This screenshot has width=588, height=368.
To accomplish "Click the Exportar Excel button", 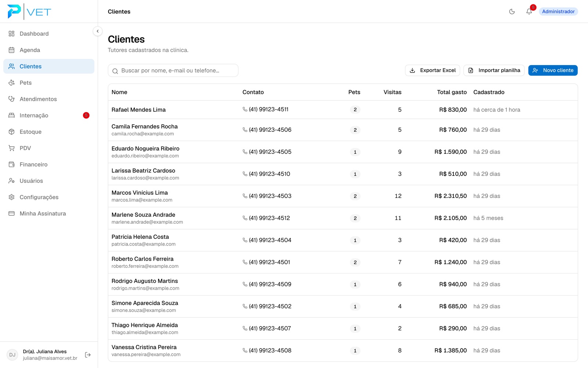I will click(433, 70).
